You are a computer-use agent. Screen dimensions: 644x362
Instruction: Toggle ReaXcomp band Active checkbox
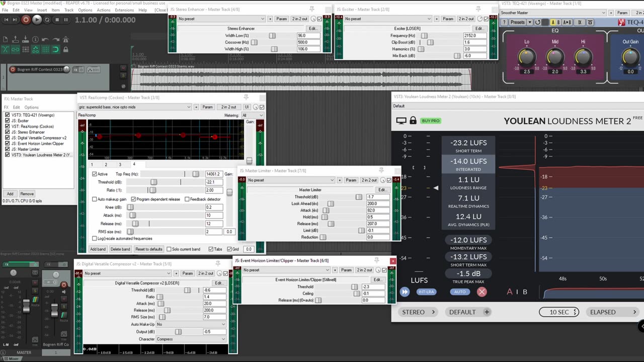click(94, 174)
